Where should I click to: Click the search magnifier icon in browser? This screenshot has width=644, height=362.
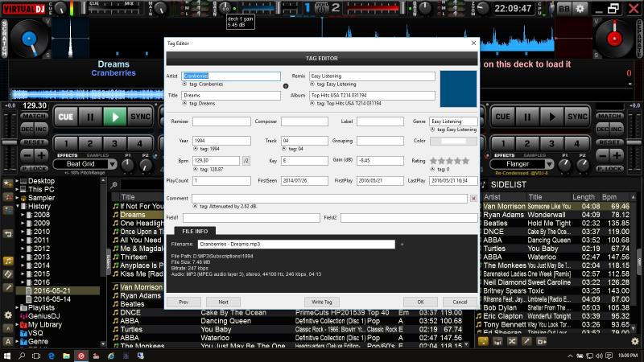tap(114, 185)
